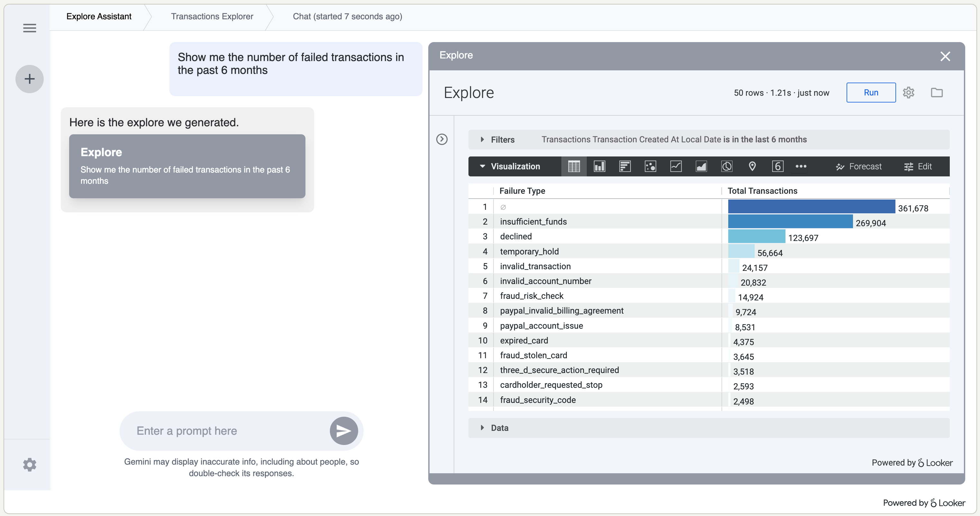Pick the single value visualization

(x=777, y=166)
